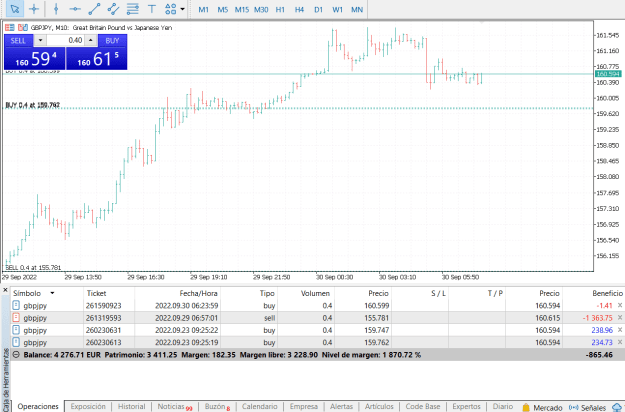Select ticket 260230613 position icon
The image size is (625, 412).
(x=16, y=342)
